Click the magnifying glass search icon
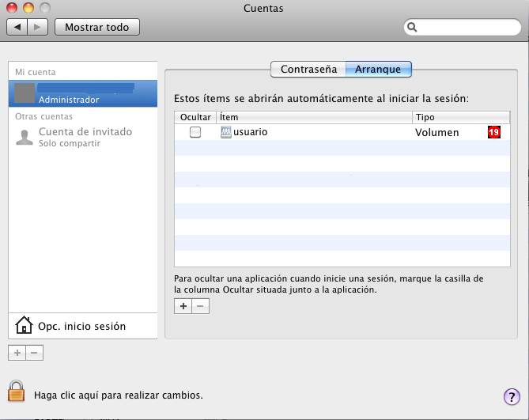Screen dimensions: 529x420 (412, 28)
